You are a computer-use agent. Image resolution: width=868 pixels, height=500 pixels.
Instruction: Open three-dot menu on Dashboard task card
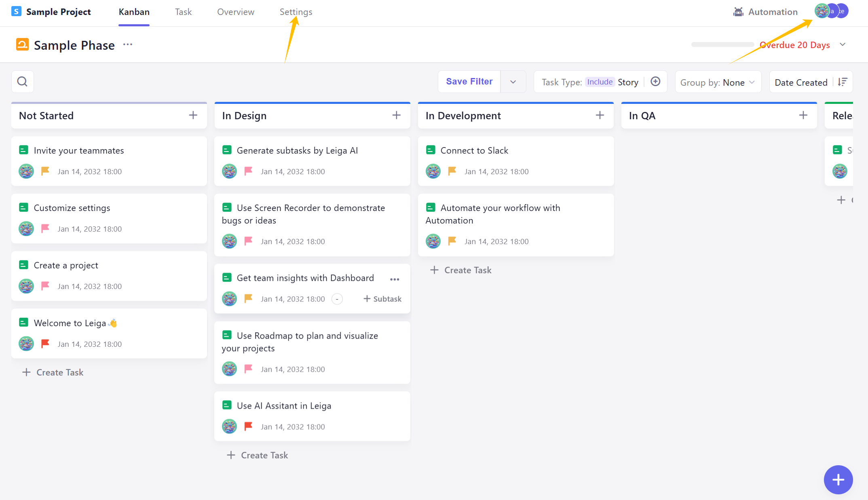[x=395, y=279]
